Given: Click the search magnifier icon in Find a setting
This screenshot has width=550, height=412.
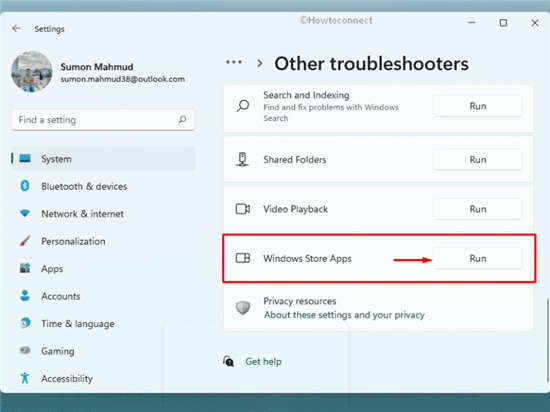Looking at the screenshot, I should [x=182, y=120].
